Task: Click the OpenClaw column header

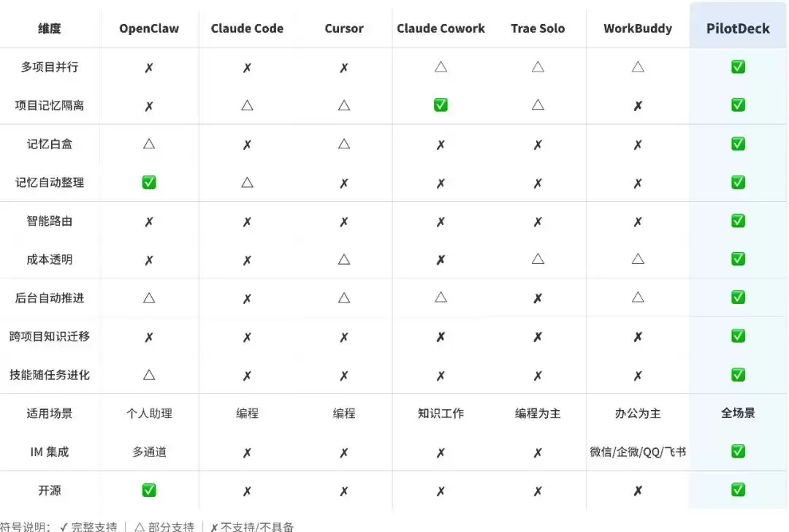Action: click(149, 28)
